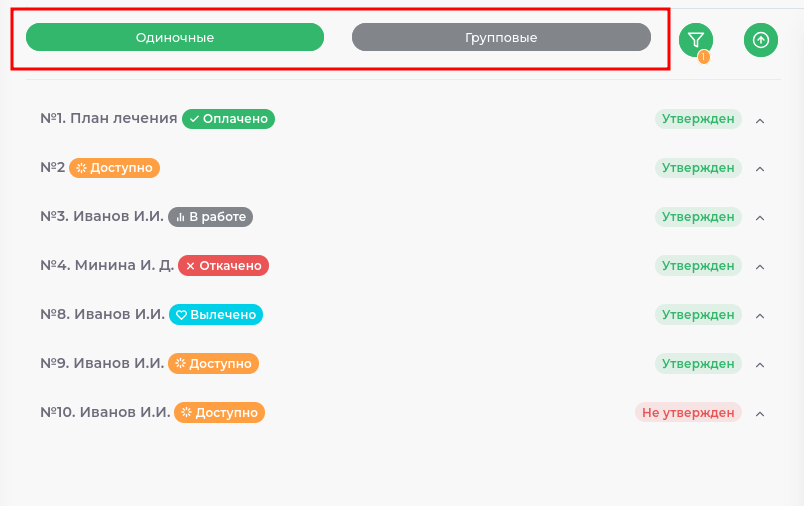Viewport: 804px width, 506px height.
Task: Click the green up-arrow circle icon
Action: (x=761, y=40)
